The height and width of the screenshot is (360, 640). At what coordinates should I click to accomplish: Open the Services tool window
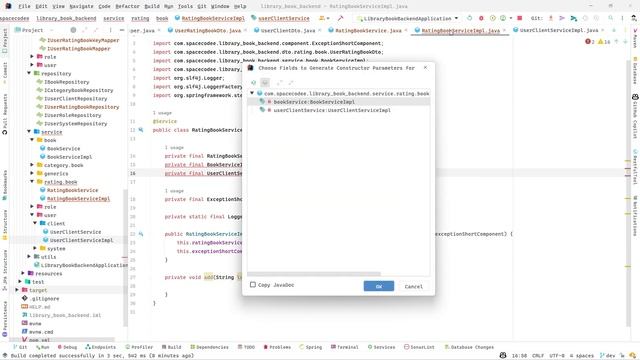[381, 347]
